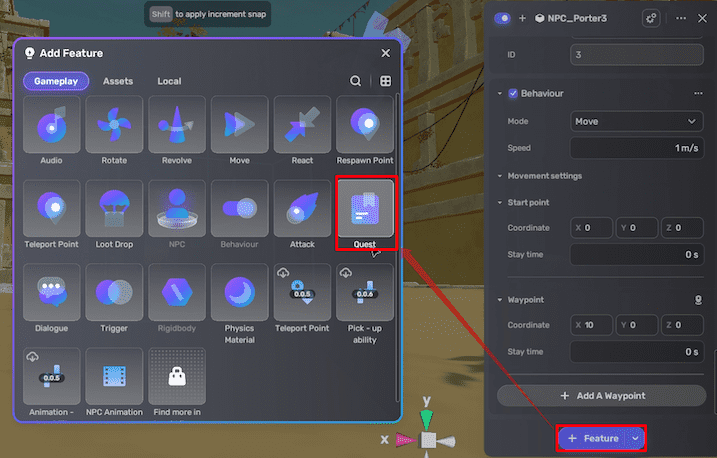Switch to the Local tab

coord(169,81)
